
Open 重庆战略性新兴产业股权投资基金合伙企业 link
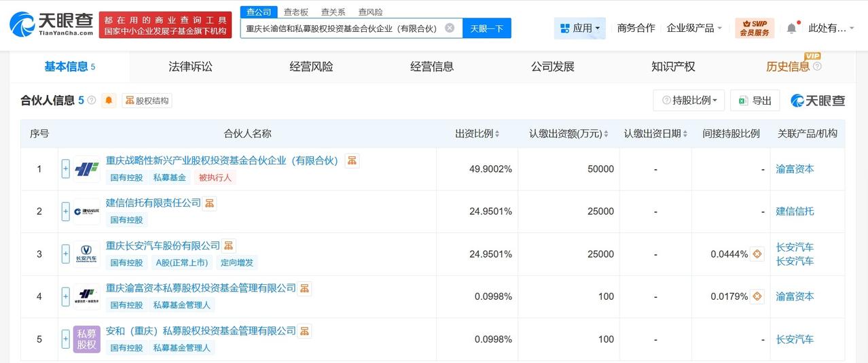point(222,160)
